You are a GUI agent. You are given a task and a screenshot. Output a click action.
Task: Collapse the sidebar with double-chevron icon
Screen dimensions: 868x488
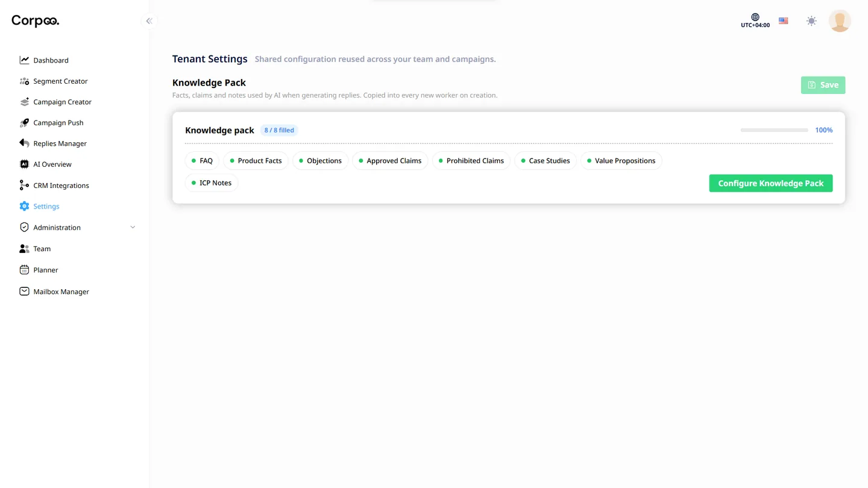(x=149, y=21)
